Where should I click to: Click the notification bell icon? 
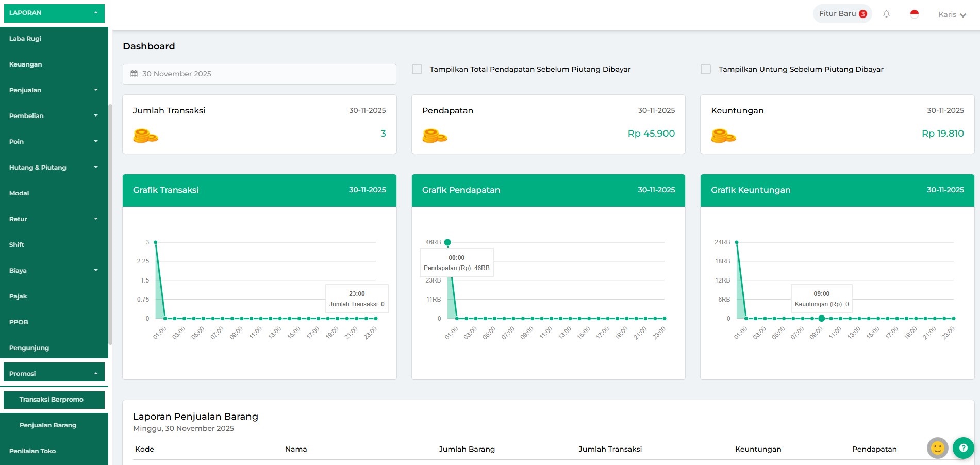pos(886,14)
